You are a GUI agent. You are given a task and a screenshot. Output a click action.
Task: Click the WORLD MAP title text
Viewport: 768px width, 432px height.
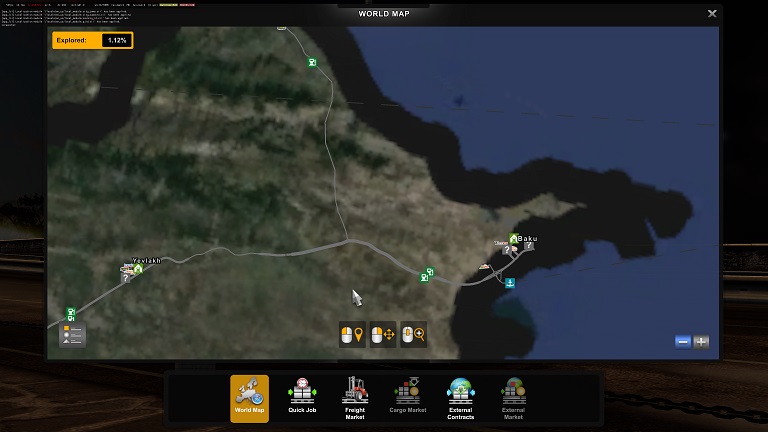point(384,14)
